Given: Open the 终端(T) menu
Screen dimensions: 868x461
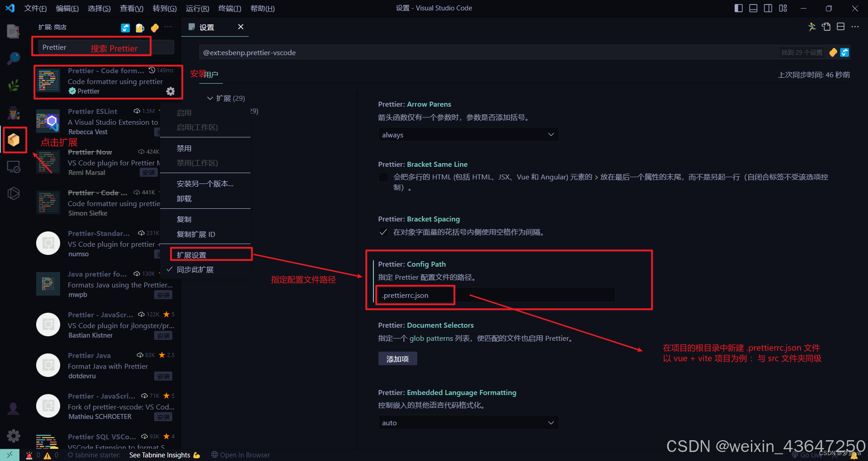Looking at the screenshot, I should 230,8.
